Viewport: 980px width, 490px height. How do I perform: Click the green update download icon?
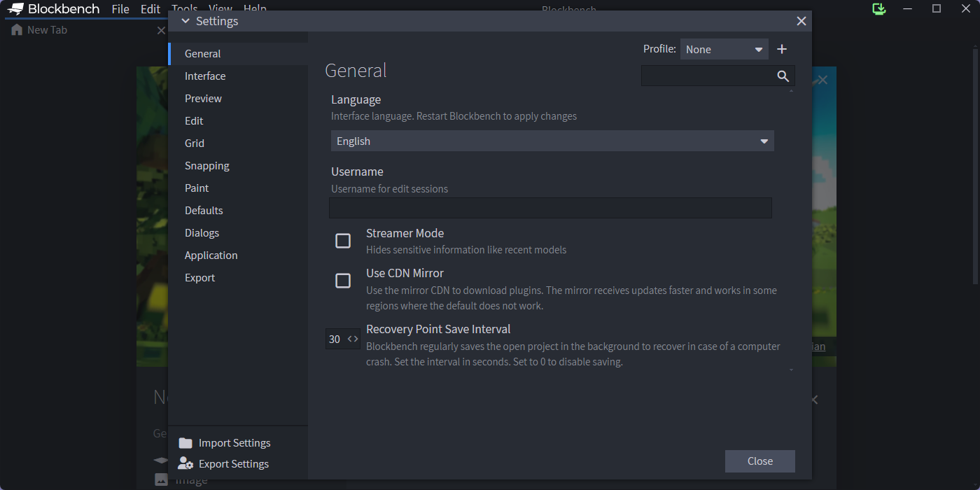(x=879, y=9)
